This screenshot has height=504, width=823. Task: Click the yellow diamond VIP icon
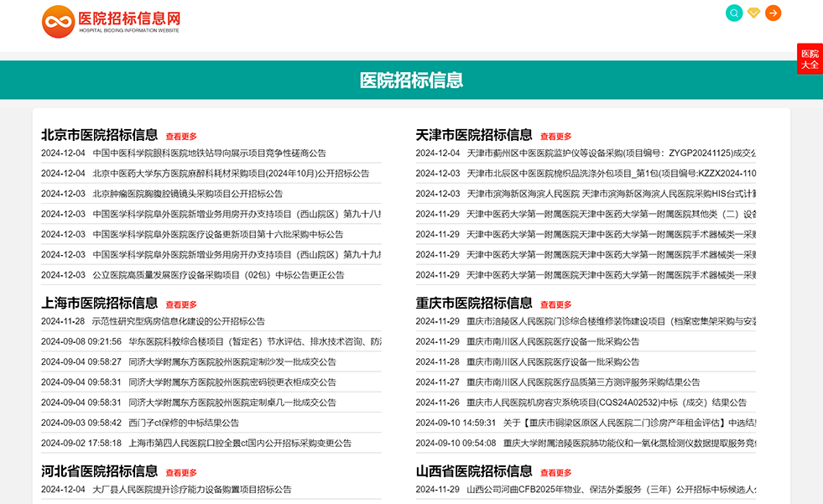click(753, 13)
